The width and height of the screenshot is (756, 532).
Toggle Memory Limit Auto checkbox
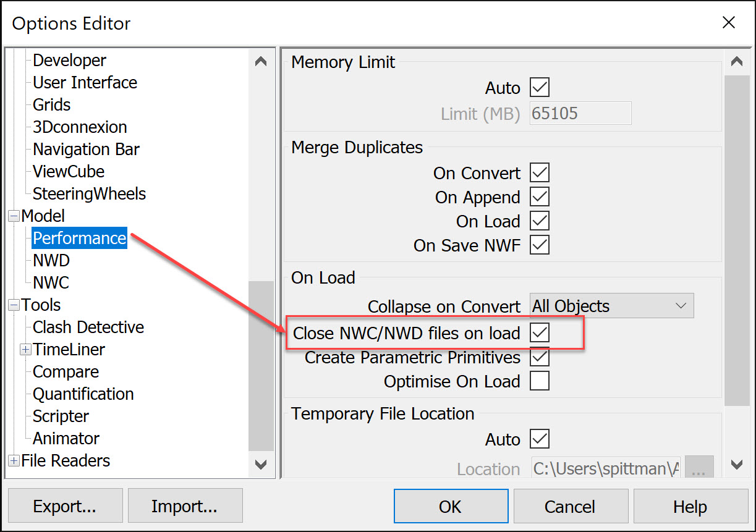[540, 88]
